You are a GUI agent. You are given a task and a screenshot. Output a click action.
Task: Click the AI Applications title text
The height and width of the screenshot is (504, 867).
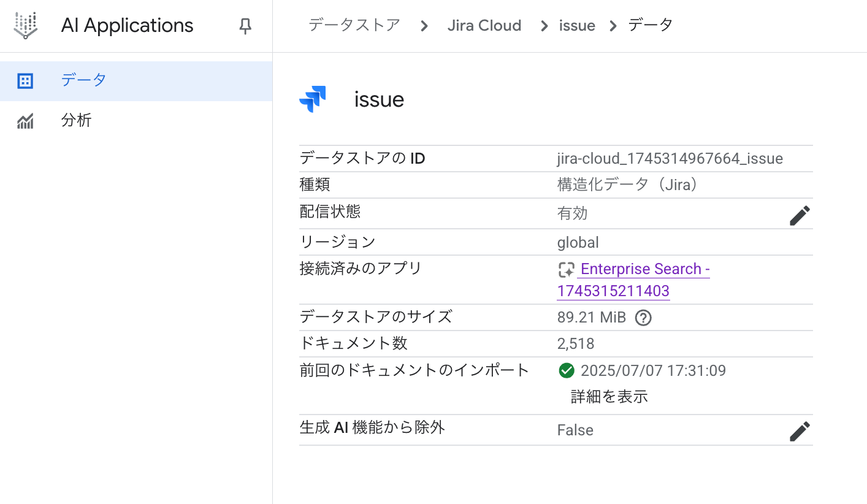(x=128, y=26)
